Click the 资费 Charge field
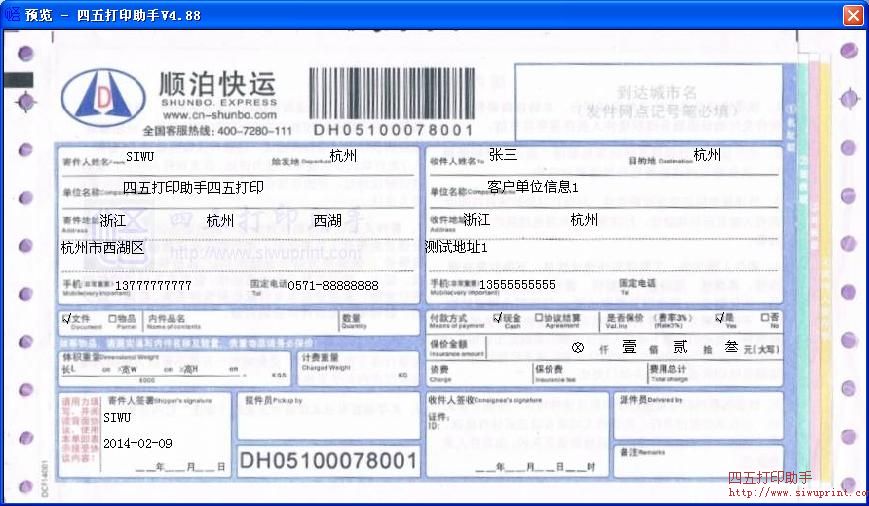869x506 pixels. coord(479,374)
